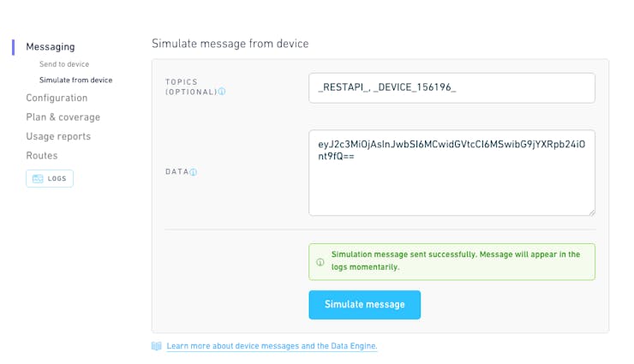Screen dimensions: 634x364
Task: Click inside the Data text area
Action: pos(452,172)
